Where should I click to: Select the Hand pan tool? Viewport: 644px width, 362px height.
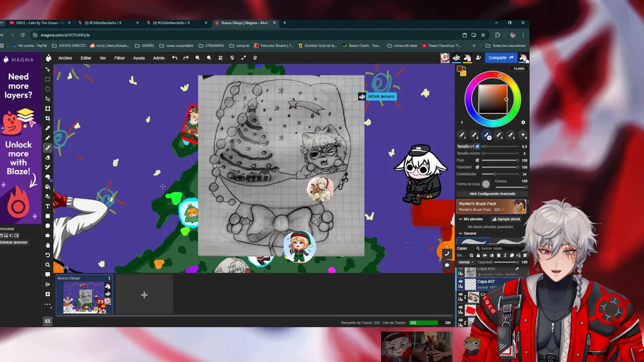point(48,245)
